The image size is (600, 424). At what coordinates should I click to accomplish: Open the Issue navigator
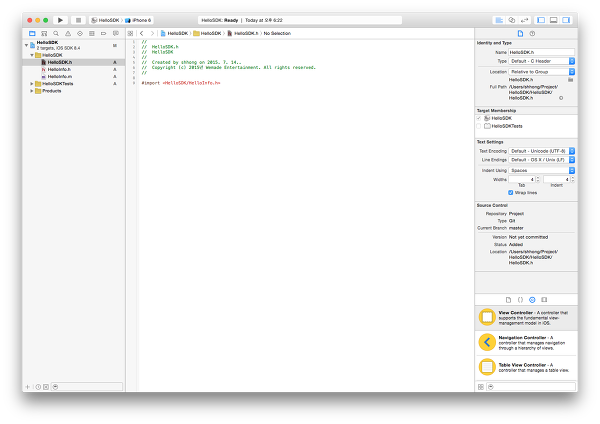pyautogui.click(x=68, y=33)
